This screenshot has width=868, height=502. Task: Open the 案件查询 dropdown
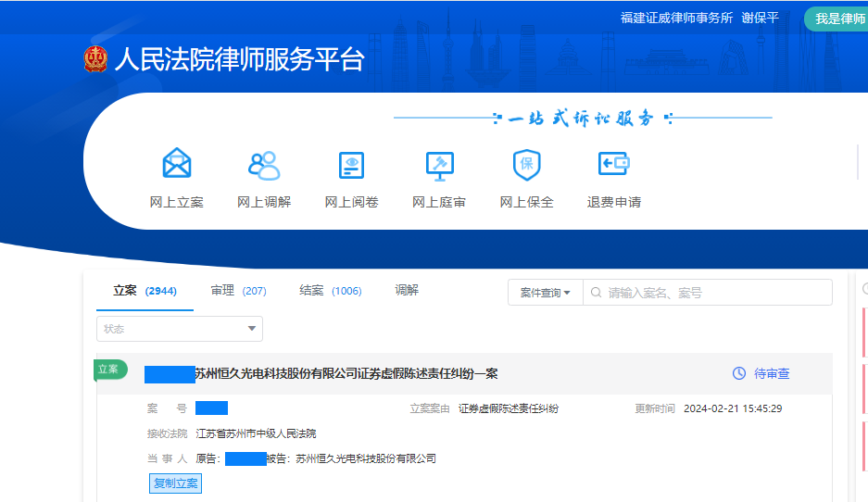click(x=546, y=293)
